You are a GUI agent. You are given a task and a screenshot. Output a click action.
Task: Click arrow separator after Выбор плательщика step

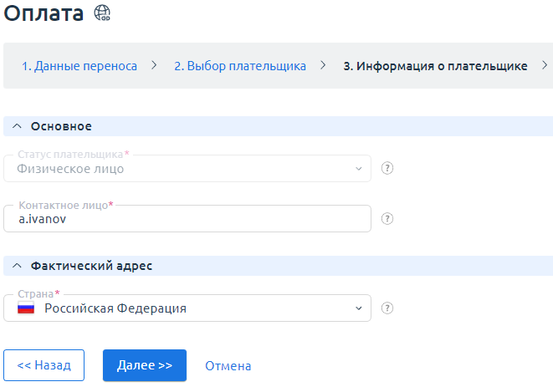[x=323, y=65]
